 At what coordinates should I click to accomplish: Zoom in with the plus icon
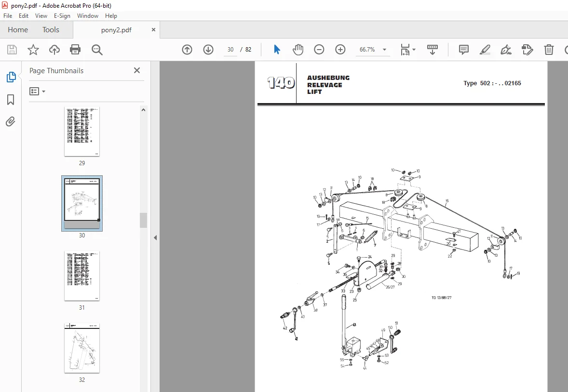click(x=340, y=50)
